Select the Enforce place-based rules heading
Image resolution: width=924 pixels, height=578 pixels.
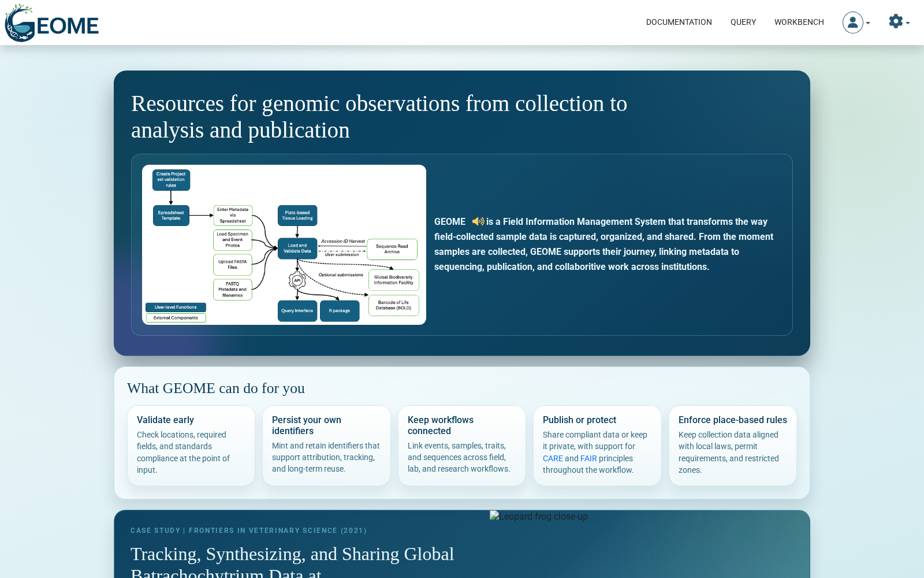point(733,420)
